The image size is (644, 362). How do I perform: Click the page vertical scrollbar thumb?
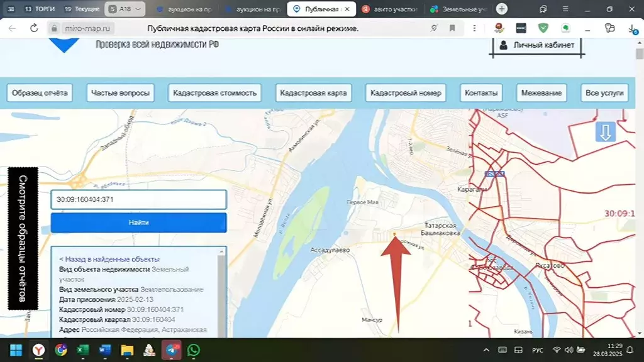pos(640,54)
